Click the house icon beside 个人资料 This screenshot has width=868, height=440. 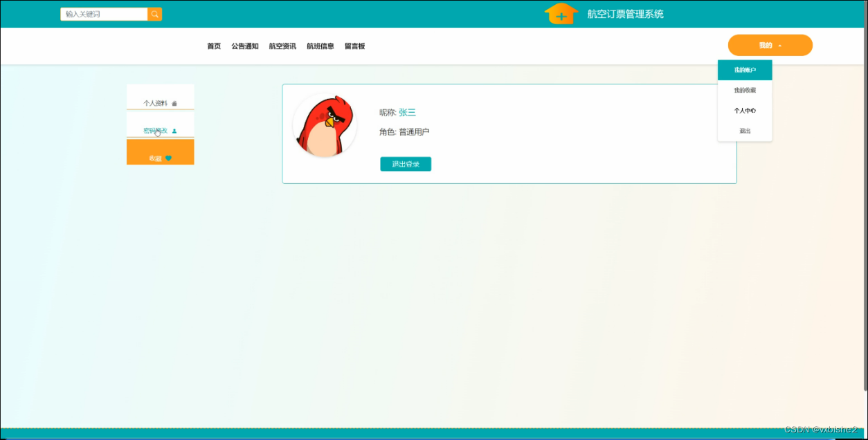coord(174,103)
